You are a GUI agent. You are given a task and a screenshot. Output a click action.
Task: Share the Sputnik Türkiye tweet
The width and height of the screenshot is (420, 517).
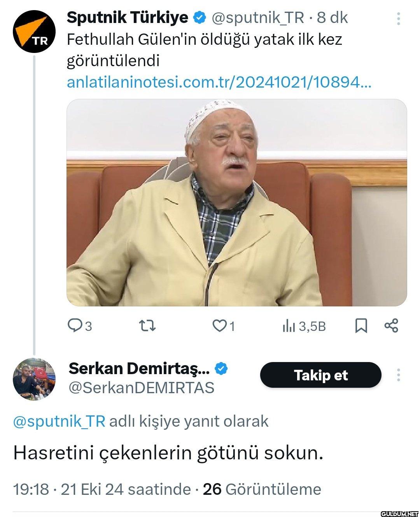tap(391, 325)
